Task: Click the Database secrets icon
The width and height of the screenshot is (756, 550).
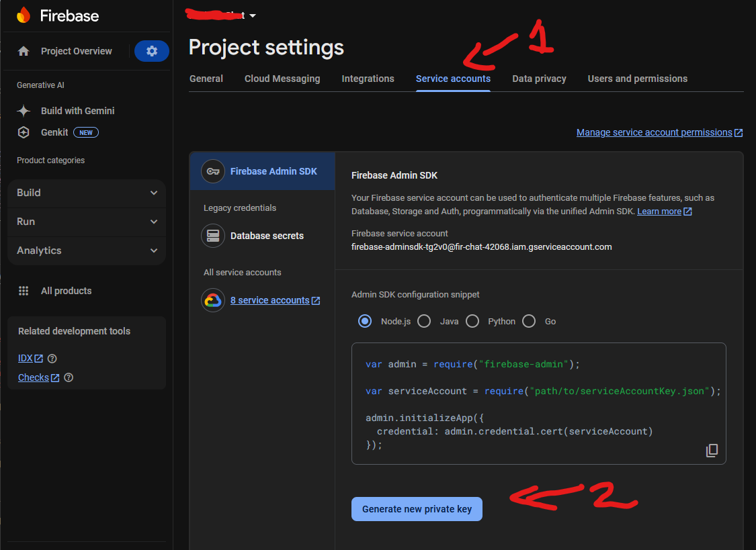Action: (x=213, y=236)
